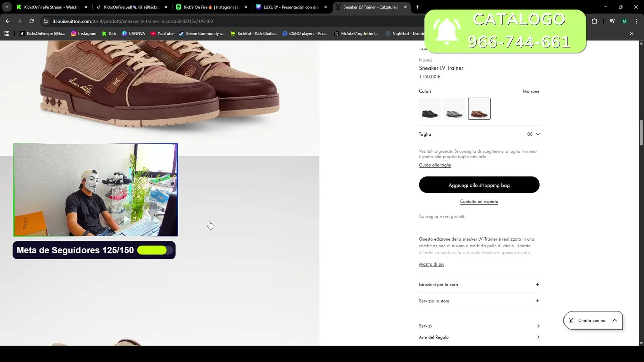Open the MrJotaK1ng X bookmark
The width and height of the screenshot is (644, 362).
tap(356, 34)
